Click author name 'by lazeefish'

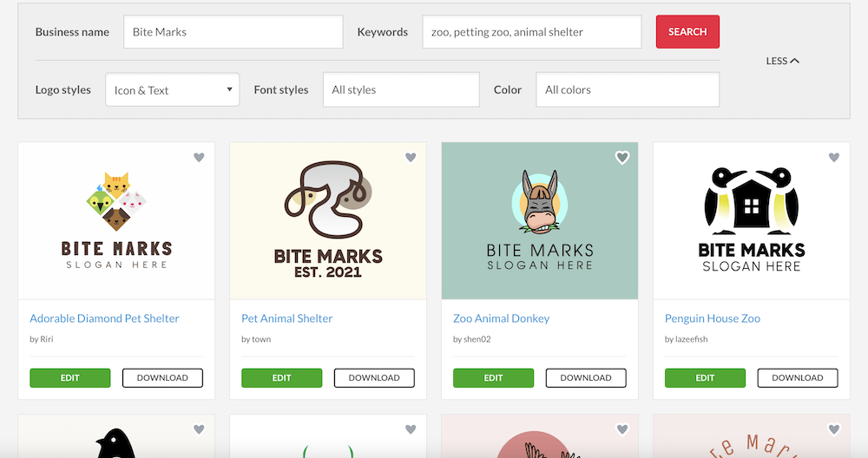click(687, 339)
